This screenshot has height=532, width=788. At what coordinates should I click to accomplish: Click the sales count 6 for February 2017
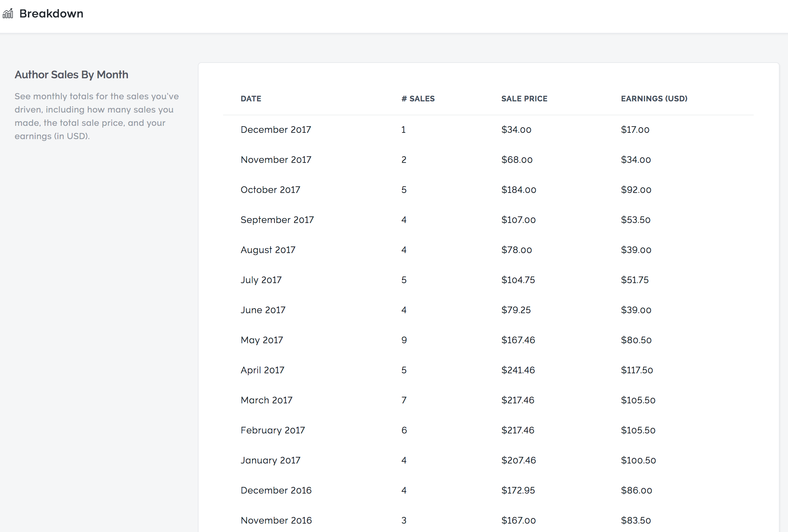404,430
